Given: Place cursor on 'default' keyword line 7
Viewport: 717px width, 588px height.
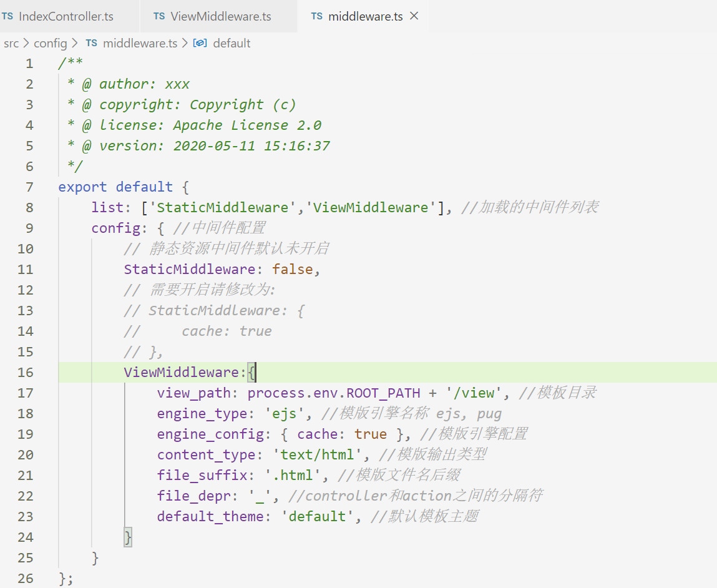Looking at the screenshot, I should coord(144,187).
